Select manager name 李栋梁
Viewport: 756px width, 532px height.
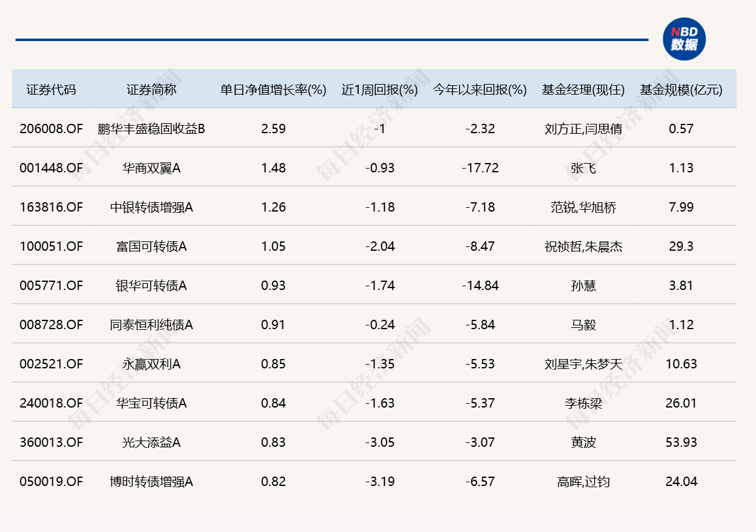click(x=583, y=403)
